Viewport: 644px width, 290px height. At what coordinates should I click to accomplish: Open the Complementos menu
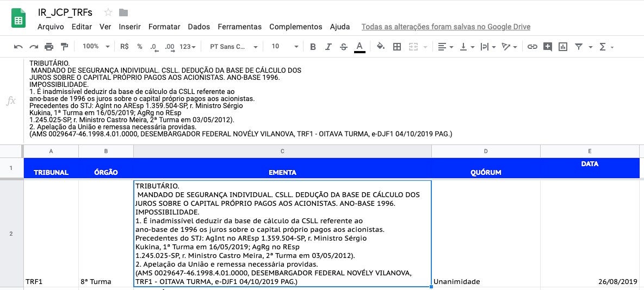pos(296,27)
